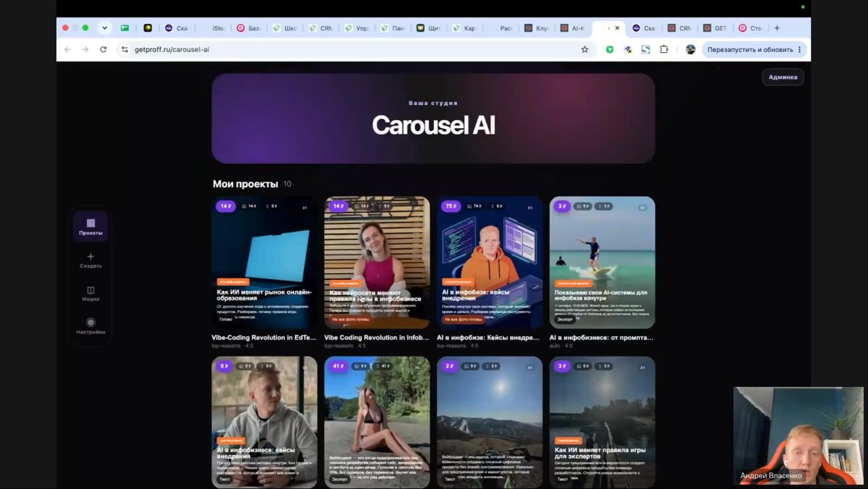Open AI в инфобизнесе: от промпта… title

point(602,337)
